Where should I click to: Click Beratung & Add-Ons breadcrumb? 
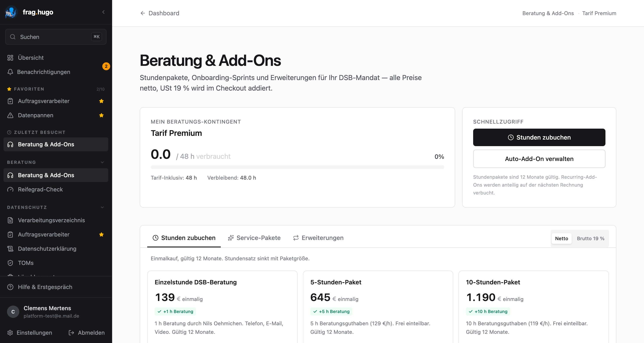click(548, 13)
